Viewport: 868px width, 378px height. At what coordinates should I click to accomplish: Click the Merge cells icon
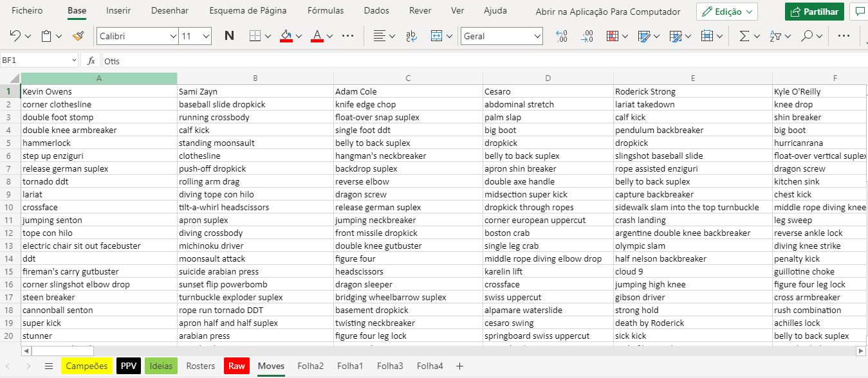pos(437,36)
